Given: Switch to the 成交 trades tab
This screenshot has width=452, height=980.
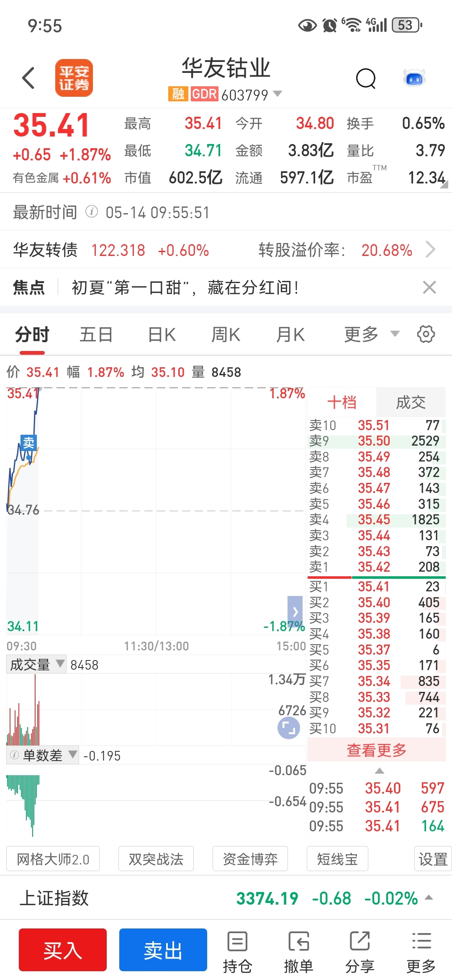Looking at the screenshot, I should pyautogui.click(x=411, y=402).
